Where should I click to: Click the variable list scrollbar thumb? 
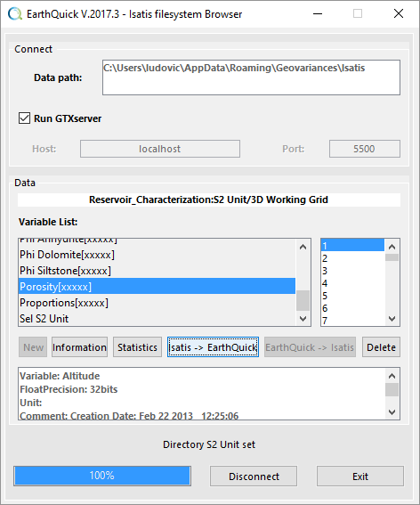coord(303,300)
